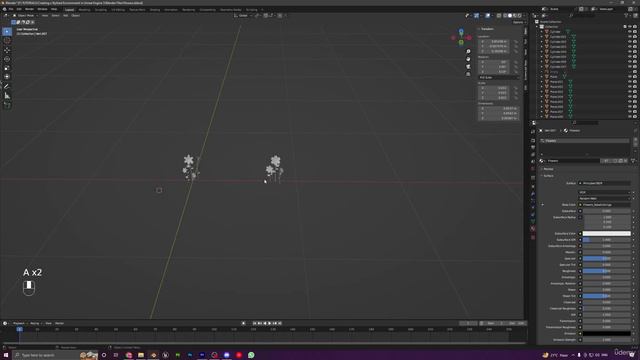Open the Object Mode dropdown
This screenshot has height=360, width=640.
tap(26, 16)
